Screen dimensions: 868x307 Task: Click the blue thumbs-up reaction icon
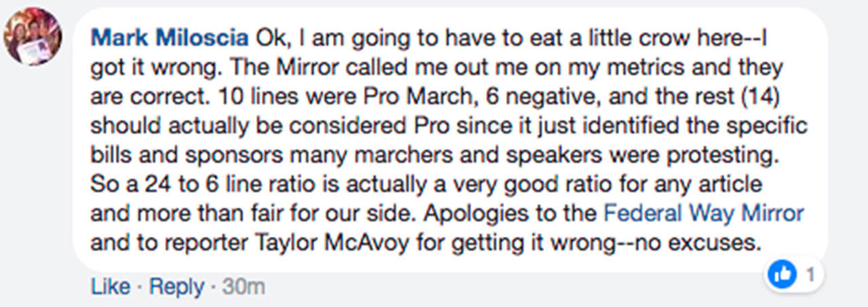782,275
